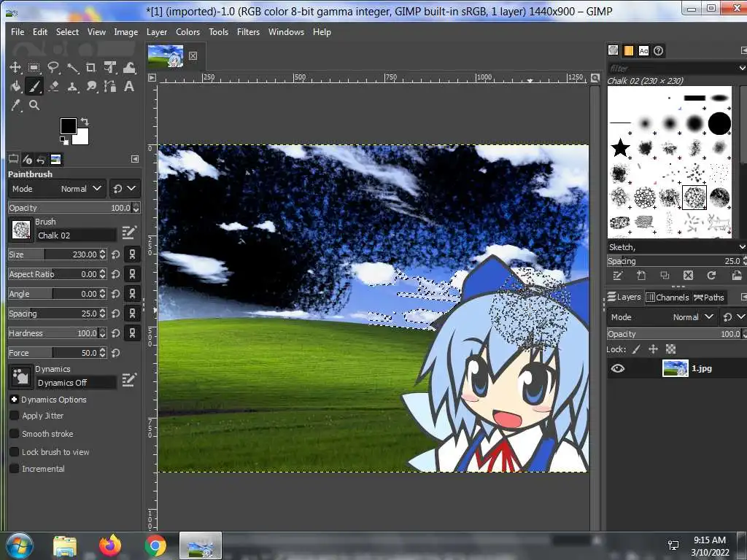Enable Incremental checkbox
The height and width of the screenshot is (560, 747).
click(x=15, y=469)
